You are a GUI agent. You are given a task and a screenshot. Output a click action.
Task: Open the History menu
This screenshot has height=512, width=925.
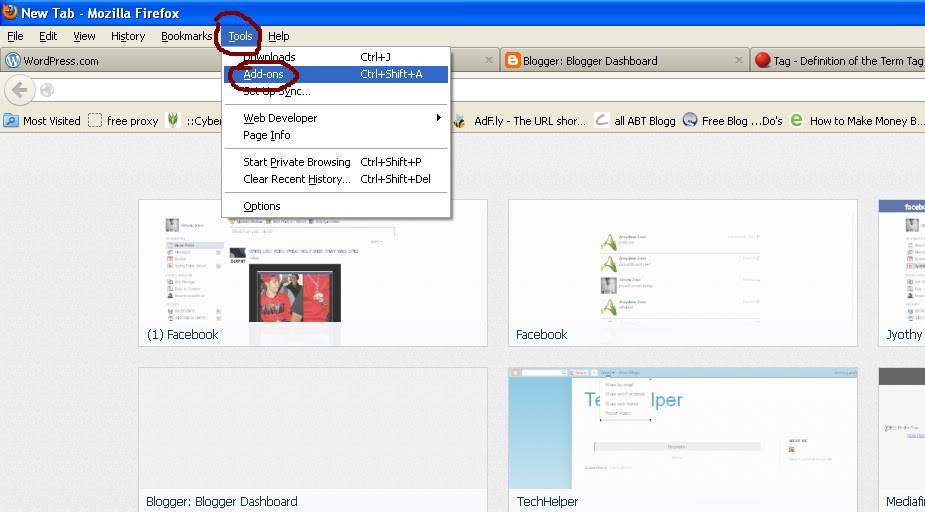(x=127, y=36)
